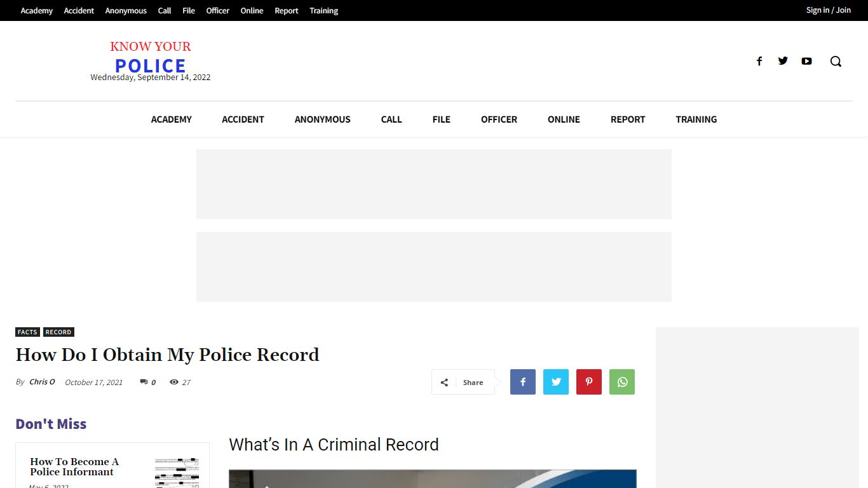Click Training in top black bar
The width and height of the screenshot is (868, 488).
pos(324,11)
